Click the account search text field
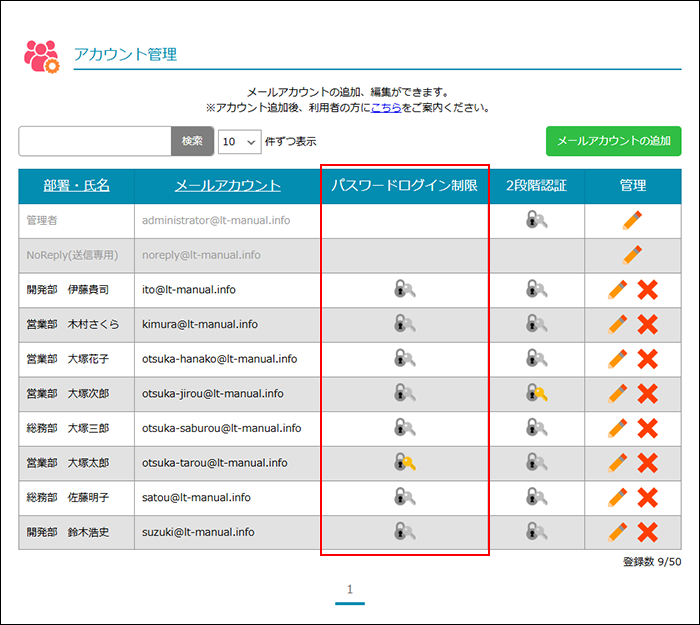700x625 pixels. click(x=95, y=141)
